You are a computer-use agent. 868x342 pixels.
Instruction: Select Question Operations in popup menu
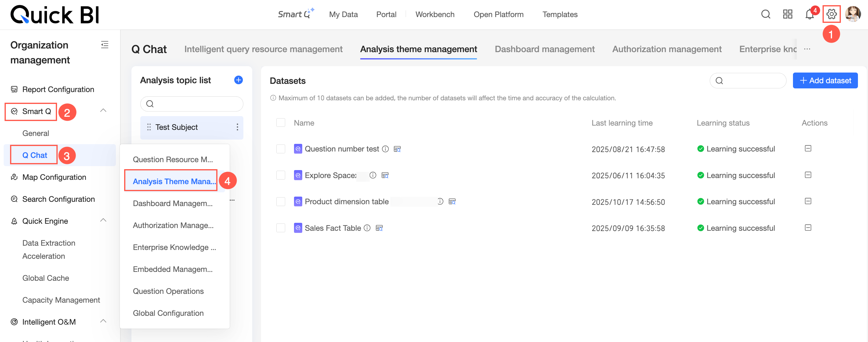(x=168, y=291)
